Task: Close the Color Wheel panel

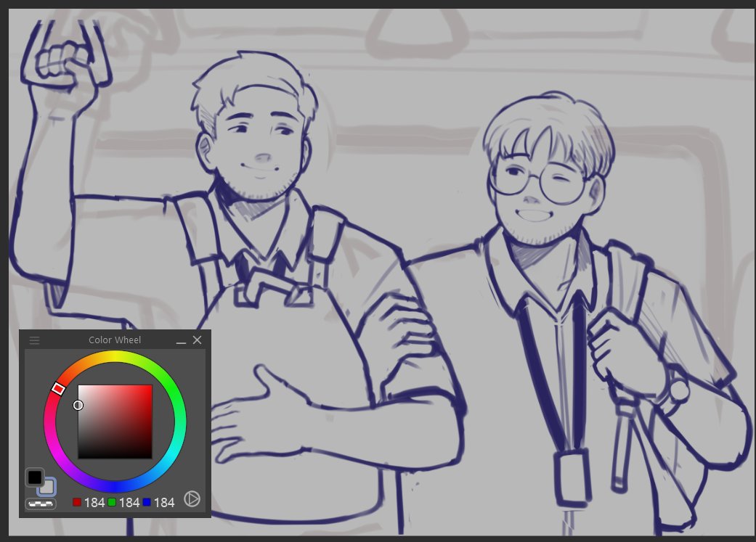Action: (198, 340)
